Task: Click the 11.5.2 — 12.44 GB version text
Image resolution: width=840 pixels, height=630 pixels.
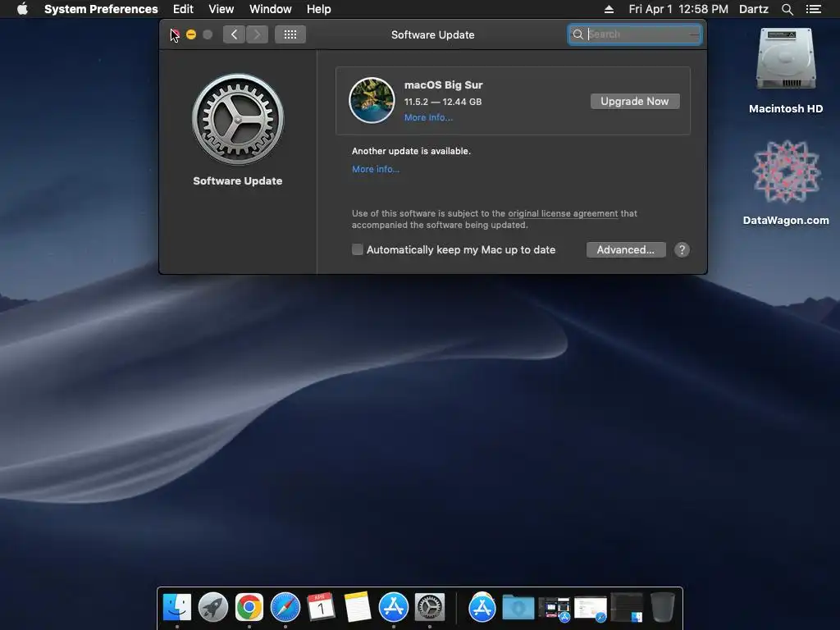Action: coord(442,102)
